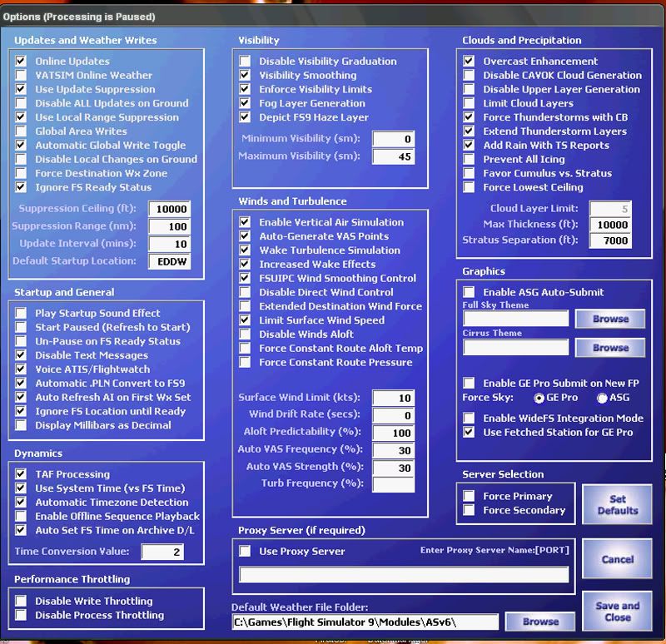Enable Disable CAVOK Cloud Generation
Screen dimensions: 666x644
(x=469, y=75)
